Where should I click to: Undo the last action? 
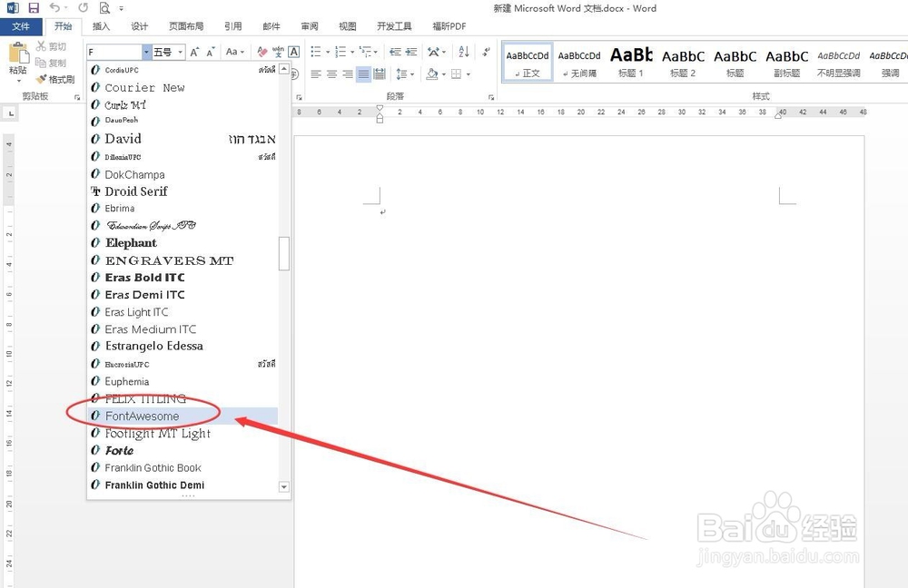54,8
